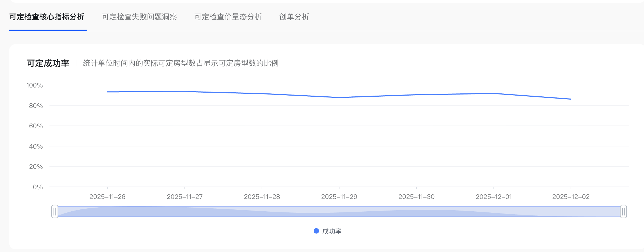Viewport: 644px width, 252px height.
Task: Click the 2025-12-02 x-axis date label
Action: (571, 197)
